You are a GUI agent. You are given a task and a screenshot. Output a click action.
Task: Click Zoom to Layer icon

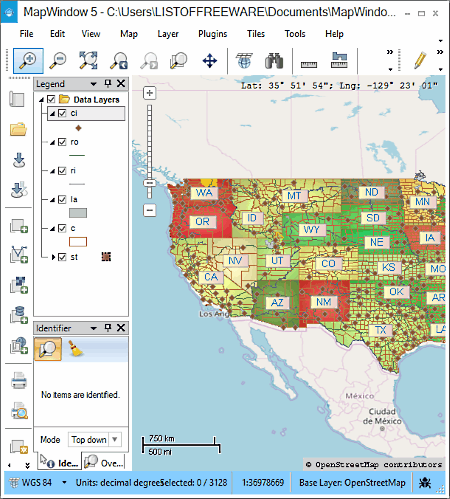tap(178, 61)
